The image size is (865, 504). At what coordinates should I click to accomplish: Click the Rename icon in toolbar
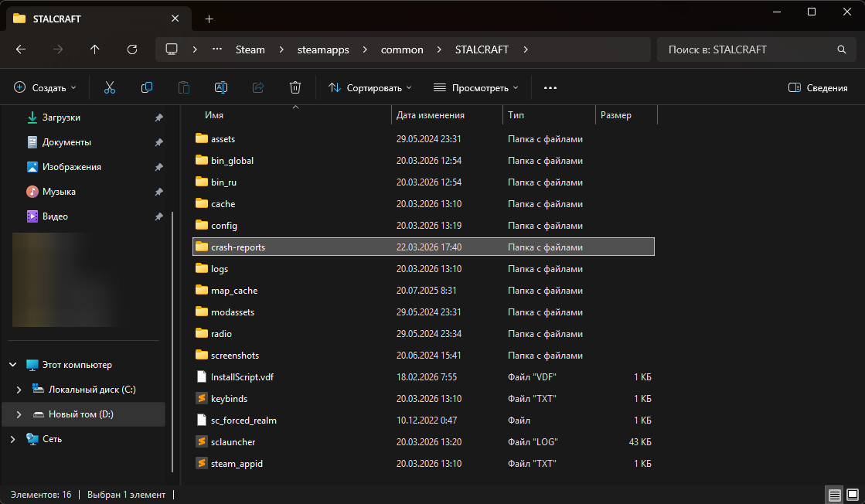220,88
